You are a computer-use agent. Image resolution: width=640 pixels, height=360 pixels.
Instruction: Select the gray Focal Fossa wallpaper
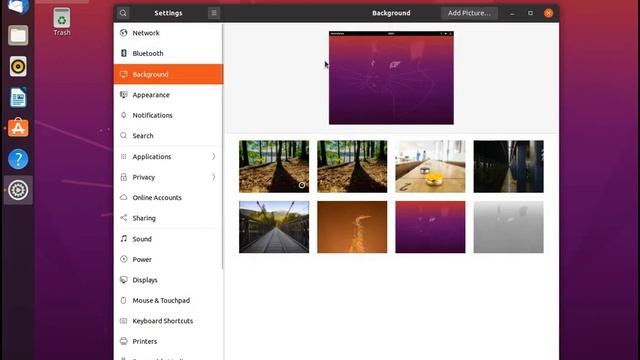click(508, 227)
